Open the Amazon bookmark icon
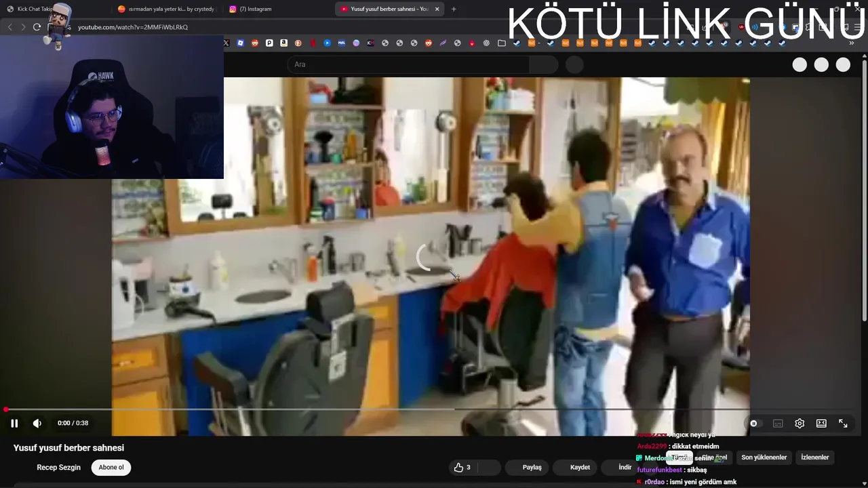This screenshot has width=868, height=488. [283, 43]
